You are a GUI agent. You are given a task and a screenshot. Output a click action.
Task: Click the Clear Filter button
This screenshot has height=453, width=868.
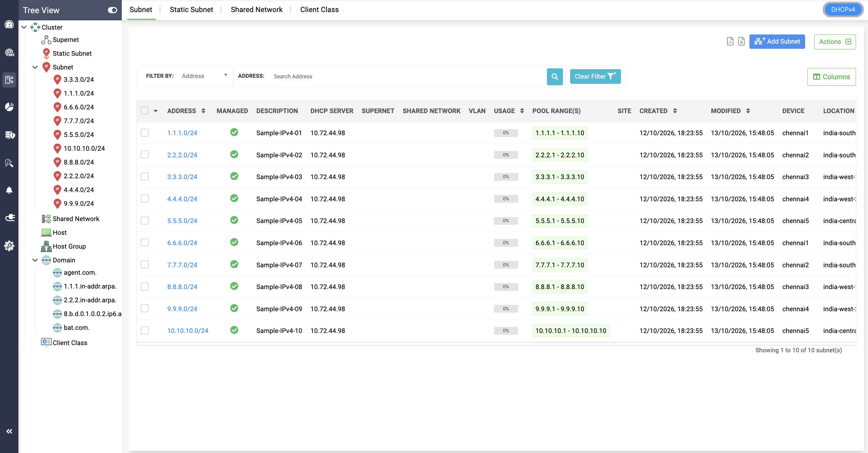595,76
